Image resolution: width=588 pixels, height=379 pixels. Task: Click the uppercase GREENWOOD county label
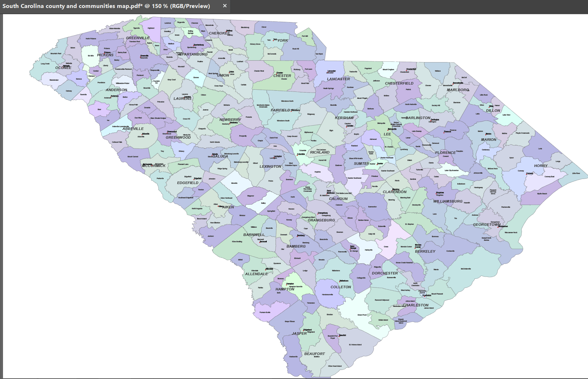(178, 138)
